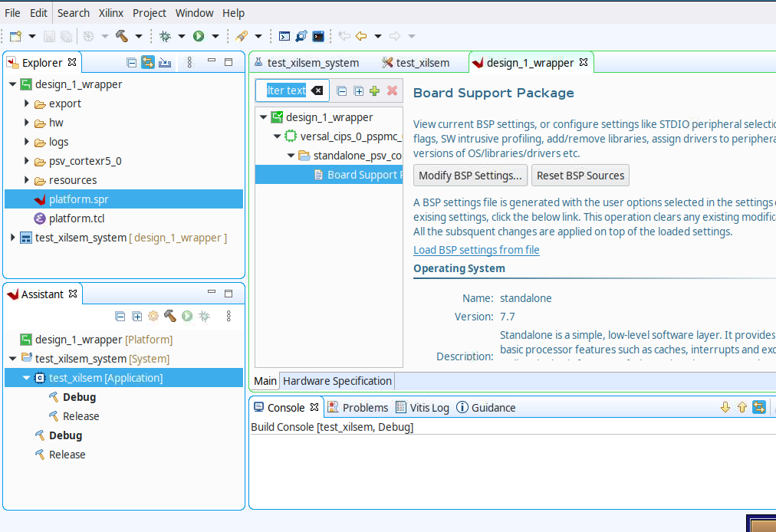Click the build hammer icon in main toolbar

[x=122, y=36]
